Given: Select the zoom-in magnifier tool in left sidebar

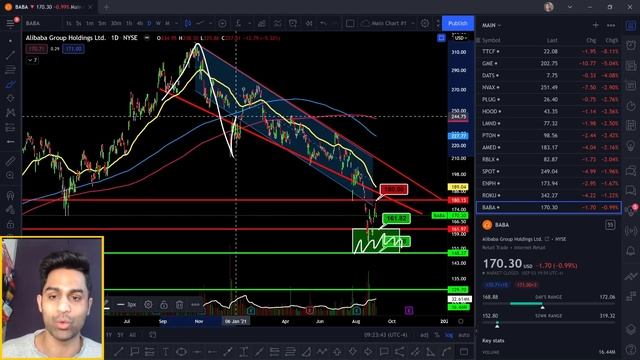Looking at the screenshot, I should [10, 176].
